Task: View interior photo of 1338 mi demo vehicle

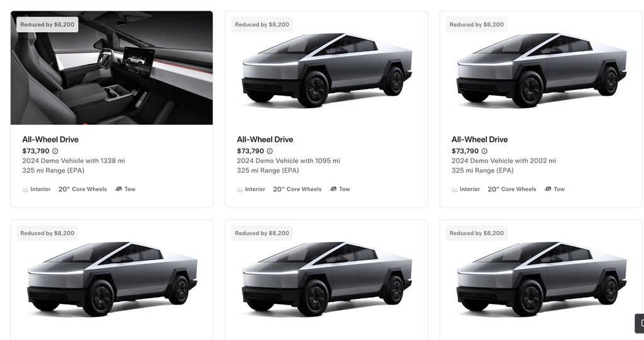Action: pos(112,68)
